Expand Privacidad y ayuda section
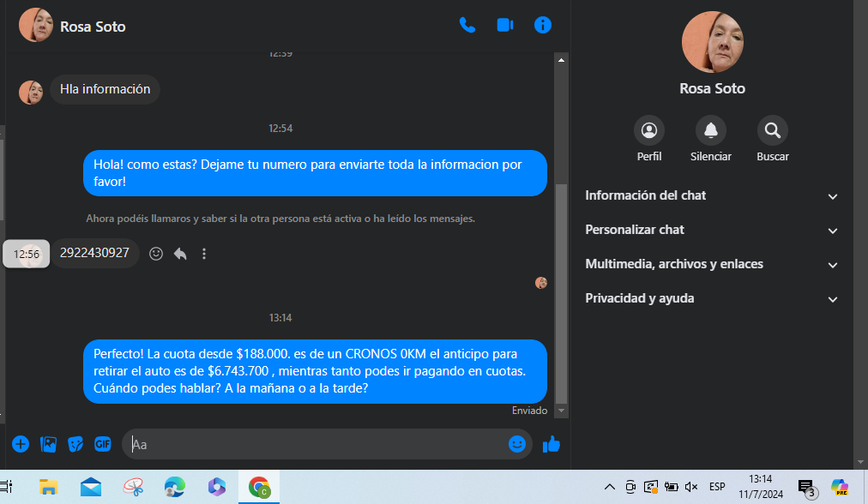 (x=711, y=298)
